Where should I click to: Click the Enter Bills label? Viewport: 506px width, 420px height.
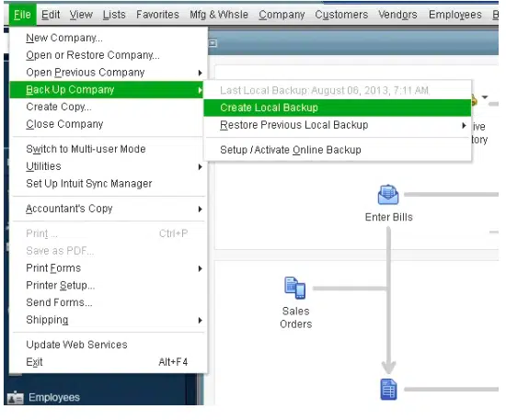(388, 217)
